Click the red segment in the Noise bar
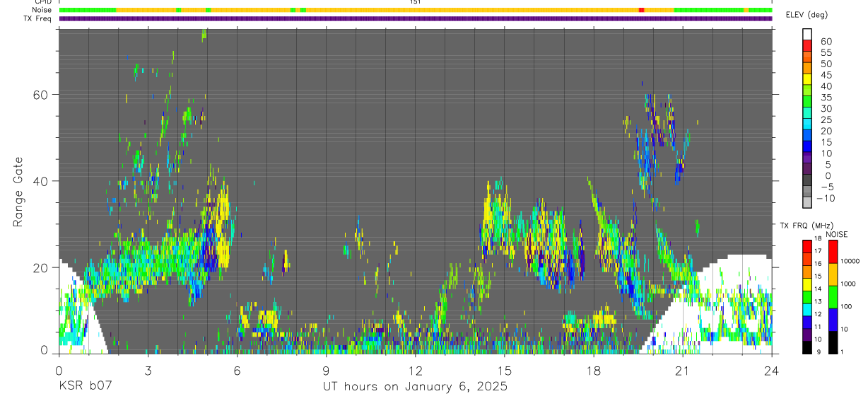The height and width of the screenshot is (401, 868). (641, 10)
